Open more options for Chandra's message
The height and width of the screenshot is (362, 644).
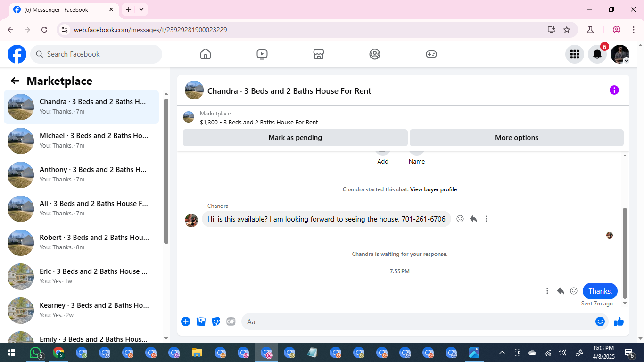[487, 219]
